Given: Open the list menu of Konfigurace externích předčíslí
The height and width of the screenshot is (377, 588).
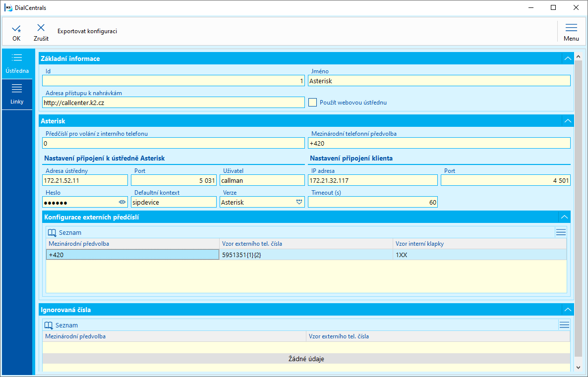Looking at the screenshot, I should [x=560, y=232].
